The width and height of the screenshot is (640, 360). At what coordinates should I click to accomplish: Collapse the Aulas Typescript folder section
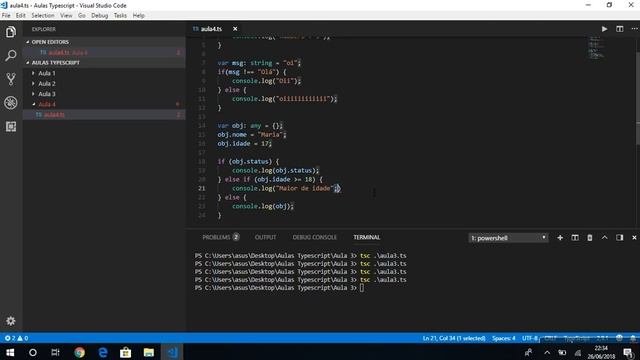104,63
